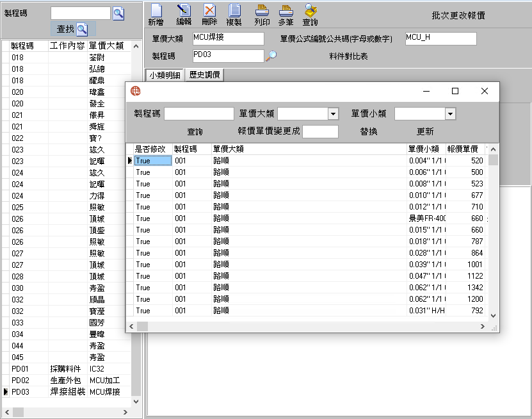The width and height of the screenshot is (532, 419).
Task: Click the left list's scroll-down arrow
Action: [x=136, y=402]
